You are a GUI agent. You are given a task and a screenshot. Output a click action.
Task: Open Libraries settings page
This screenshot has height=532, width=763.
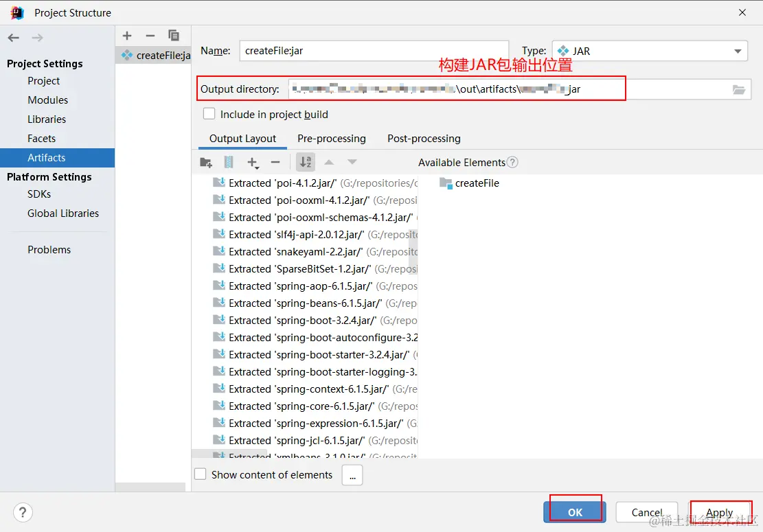[x=47, y=119]
